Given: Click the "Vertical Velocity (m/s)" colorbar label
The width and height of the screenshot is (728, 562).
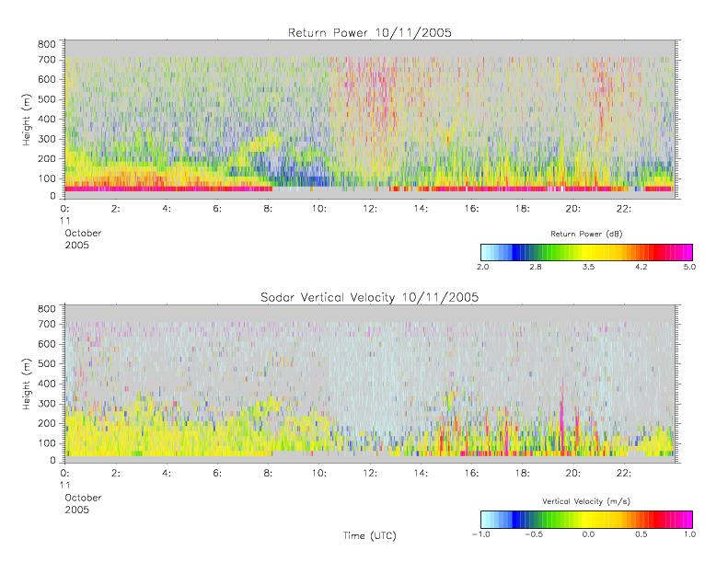Looking at the screenshot, I should click(586, 501).
